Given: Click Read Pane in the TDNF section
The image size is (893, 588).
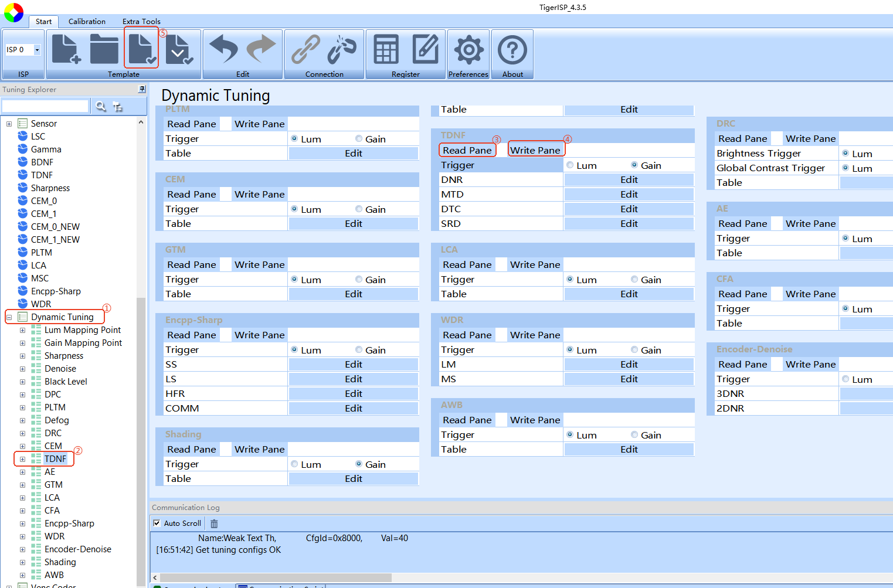Looking at the screenshot, I should click(467, 150).
